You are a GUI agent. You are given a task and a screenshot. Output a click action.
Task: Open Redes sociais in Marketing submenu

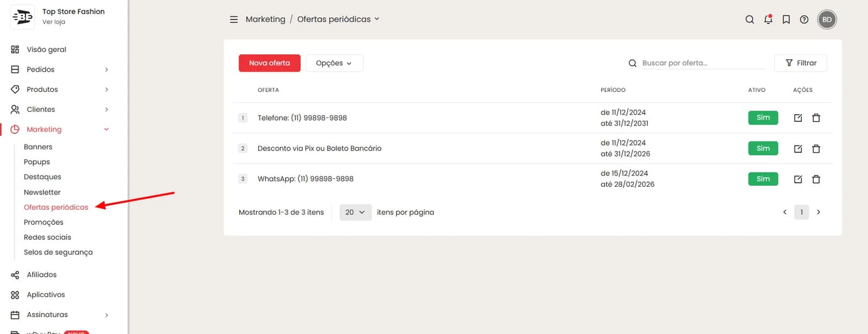click(47, 237)
